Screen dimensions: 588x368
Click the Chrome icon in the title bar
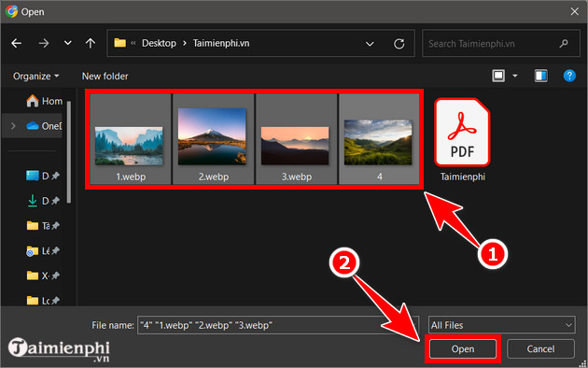coord(11,11)
